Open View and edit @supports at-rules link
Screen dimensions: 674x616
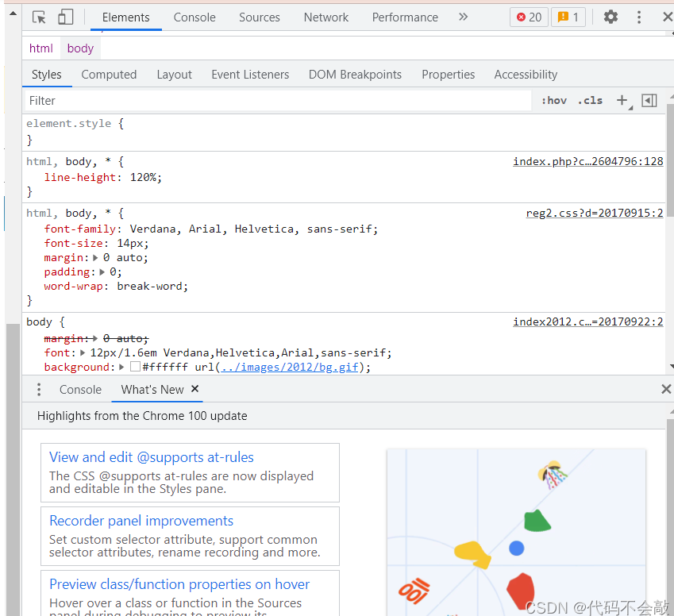click(x=152, y=457)
